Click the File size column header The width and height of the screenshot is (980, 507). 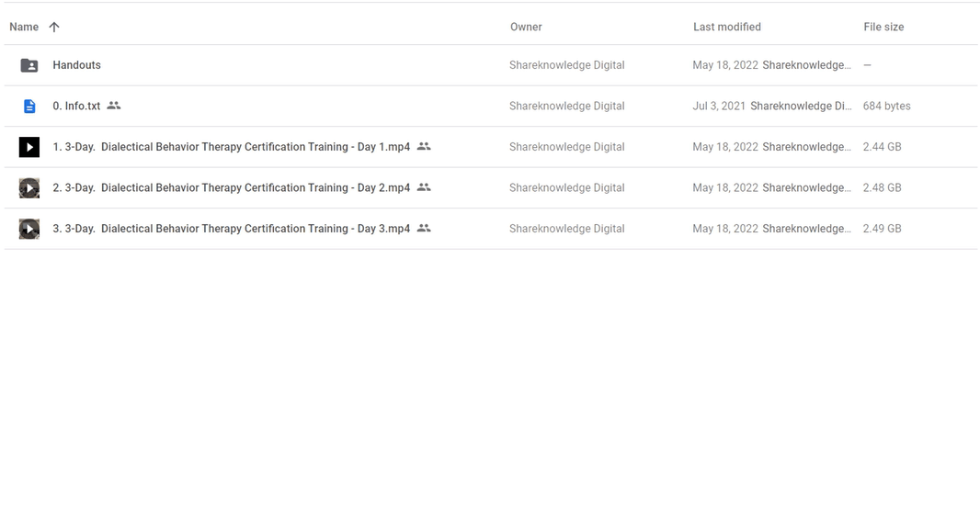tap(883, 28)
